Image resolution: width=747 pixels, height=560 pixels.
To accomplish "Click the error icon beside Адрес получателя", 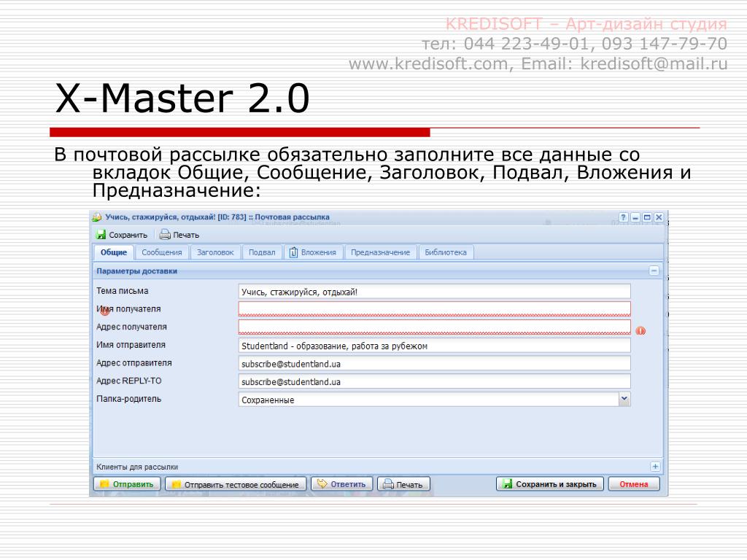I will 640,330.
